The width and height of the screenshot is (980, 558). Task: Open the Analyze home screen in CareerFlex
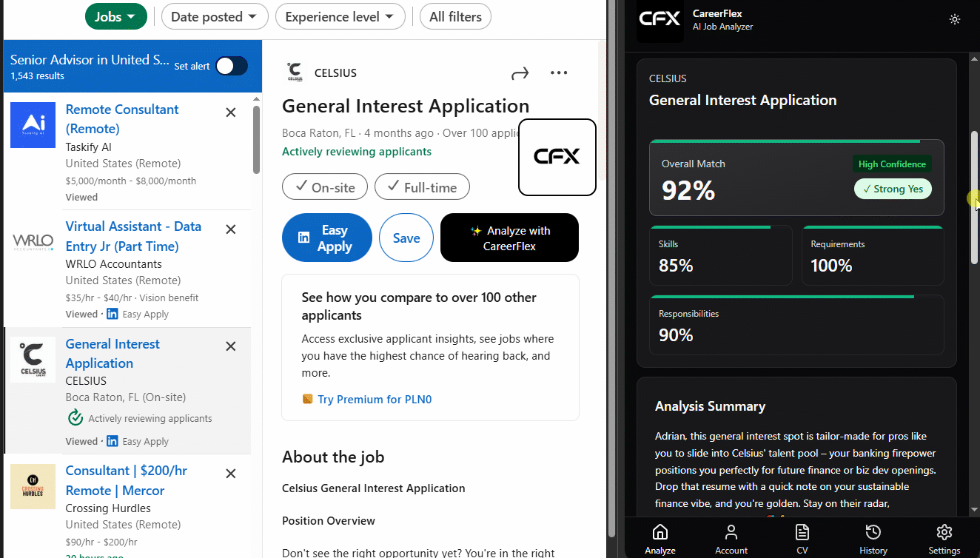(660, 538)
